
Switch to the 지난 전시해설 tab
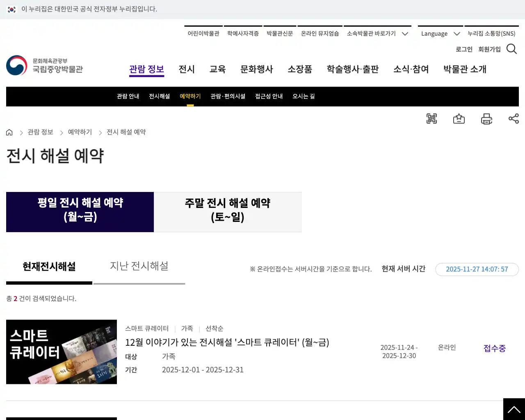click(139, 266)
